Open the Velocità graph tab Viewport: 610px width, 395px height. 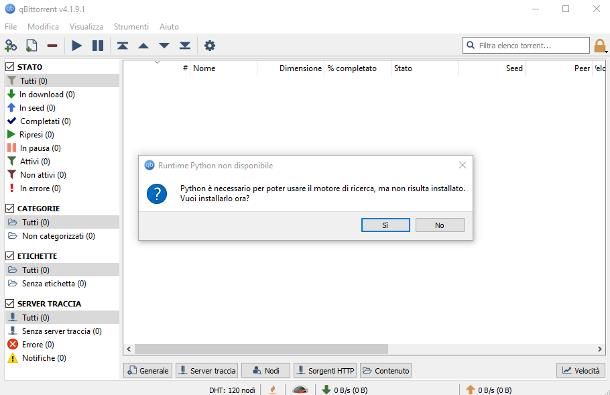[x=581, y=370]
